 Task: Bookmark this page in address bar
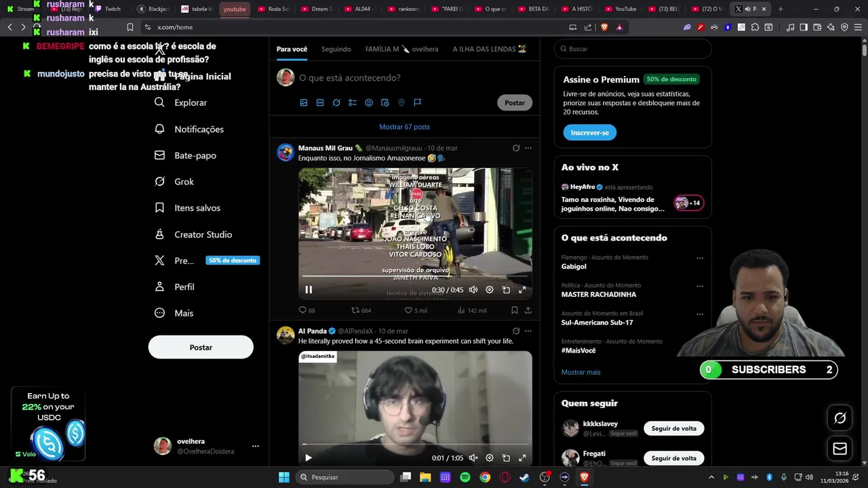click(130, 27)
